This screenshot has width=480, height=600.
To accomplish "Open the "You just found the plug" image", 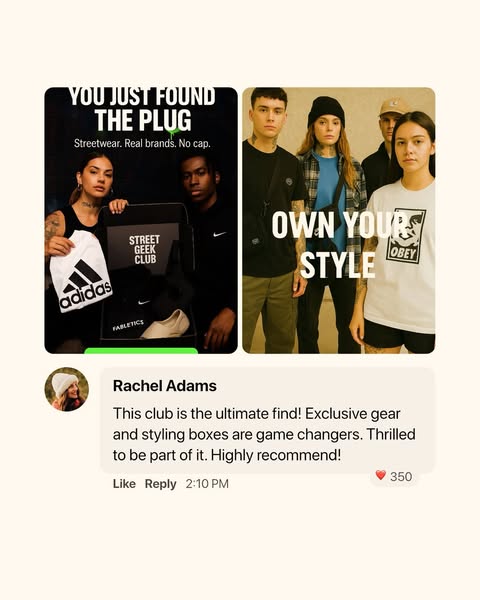I will pos(141,220).
